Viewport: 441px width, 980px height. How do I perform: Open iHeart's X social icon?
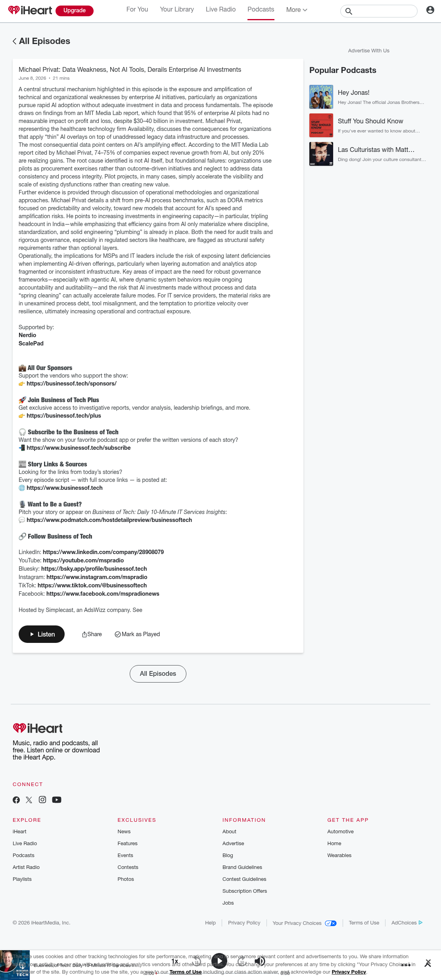(x=29, y=800)
